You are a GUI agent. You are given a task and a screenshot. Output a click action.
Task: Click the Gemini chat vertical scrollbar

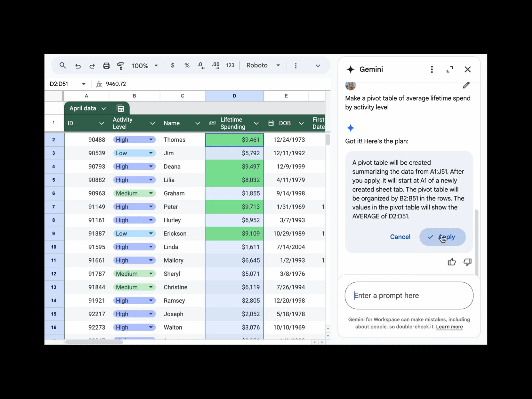click(x=476, y=243)
